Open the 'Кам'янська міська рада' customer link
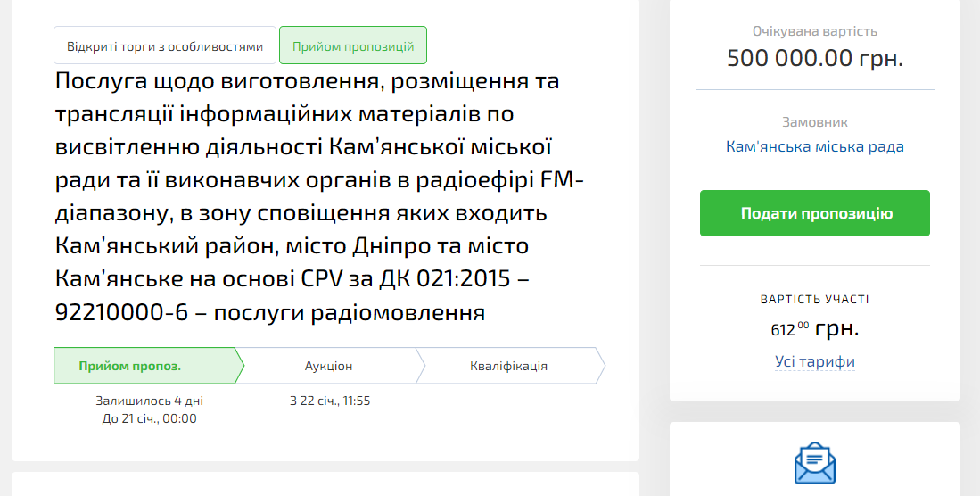Image resolution: width=980 pixels, height=496 pixels. (x=814, y=146)
